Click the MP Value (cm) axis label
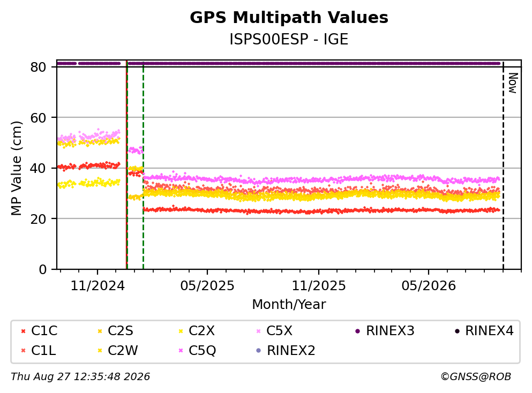This screenshot has width=532, height=393. pyautogui.click(x=16, y=168)
